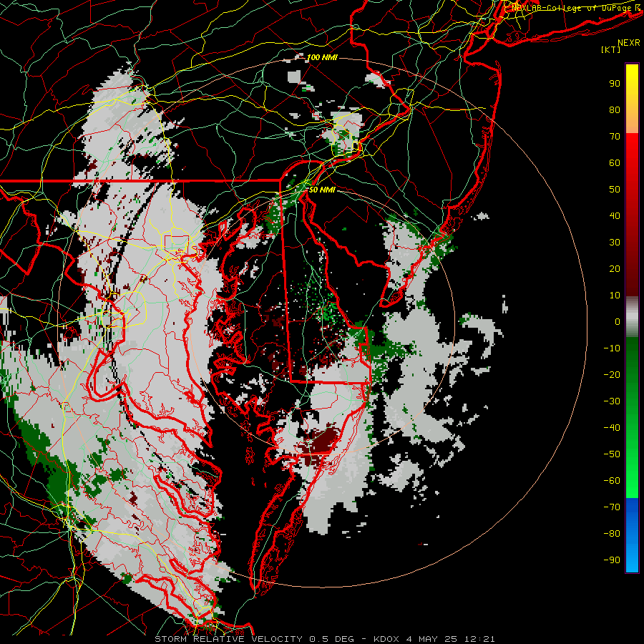Click the "NEXR" label above the color bar
The width and height of the screenshot is (644, 644).
point(629,43)
